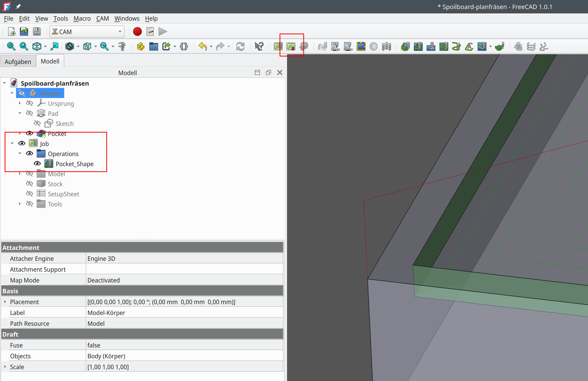Show the hidden Stock item
This screenshot has height=381, width=588.
point(30,184)
